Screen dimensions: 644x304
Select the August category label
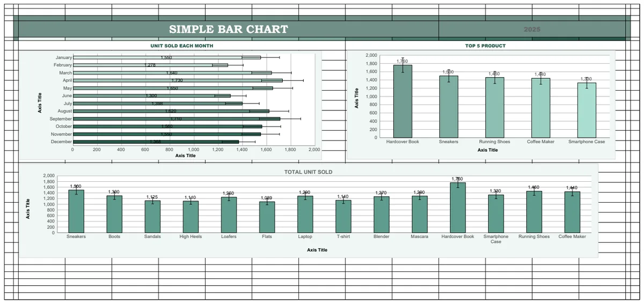click(x=64, y=111)
